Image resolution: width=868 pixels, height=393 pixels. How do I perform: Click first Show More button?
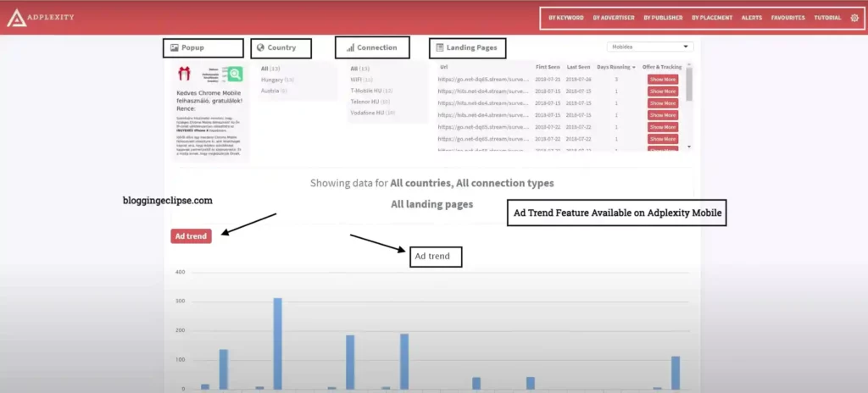click(663, 79)
